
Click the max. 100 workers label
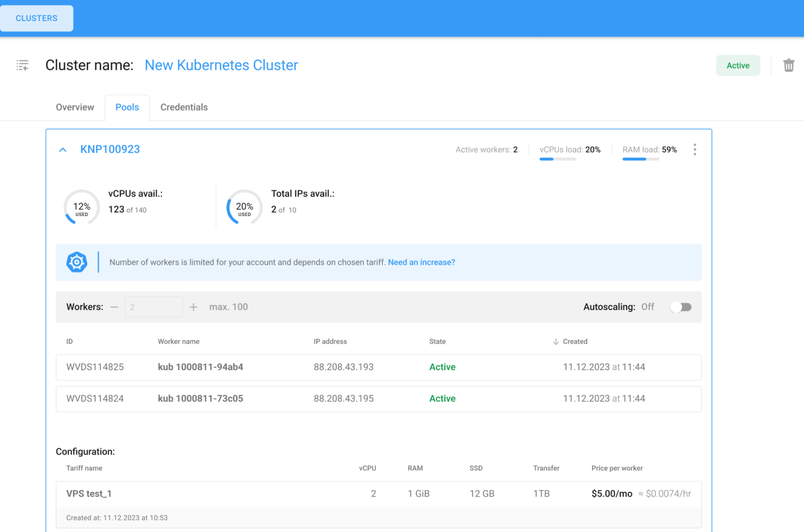coord(228,307)
